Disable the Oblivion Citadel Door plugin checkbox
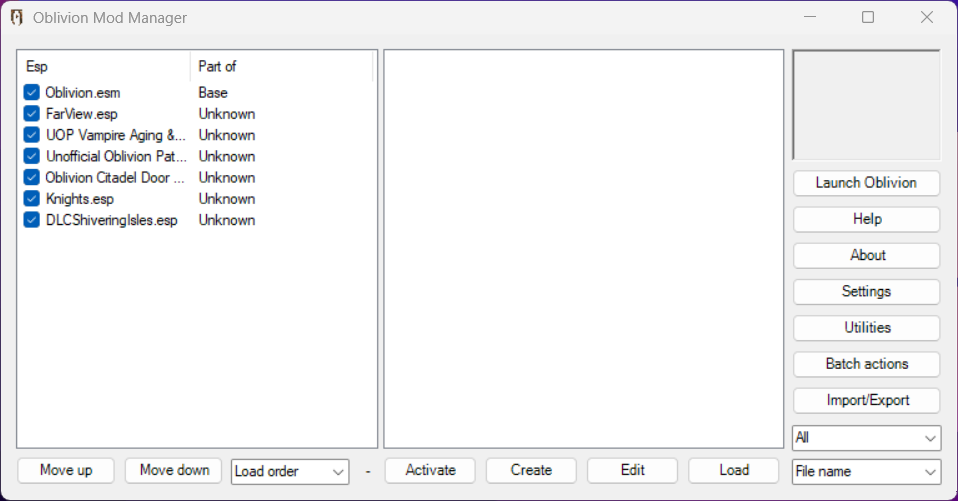The image size is (958, 501). coord(32,177)
